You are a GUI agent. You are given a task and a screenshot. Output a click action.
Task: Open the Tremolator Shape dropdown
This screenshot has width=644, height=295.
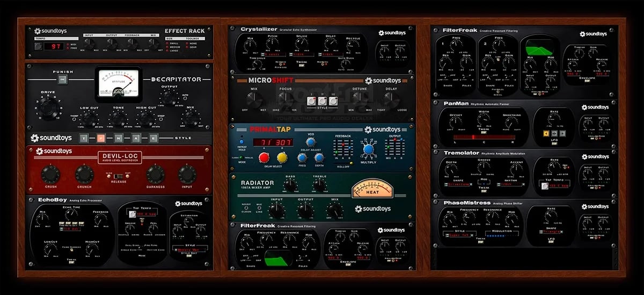coord(458,184)
